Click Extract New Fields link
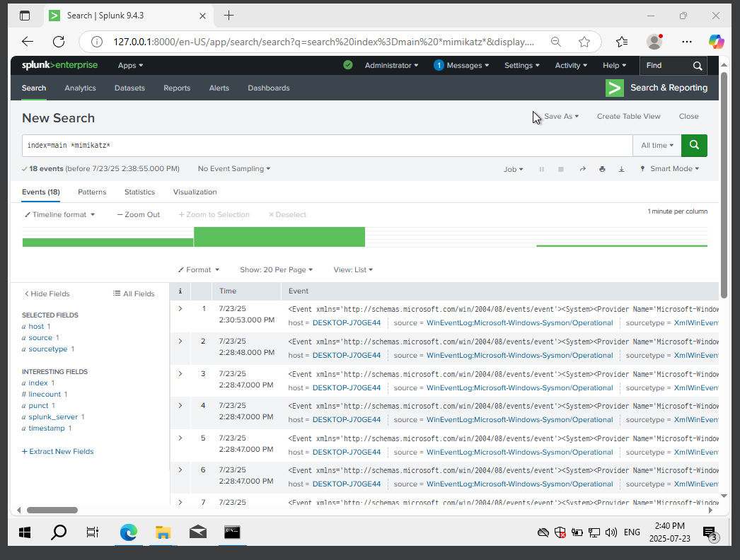 point(57,452)
